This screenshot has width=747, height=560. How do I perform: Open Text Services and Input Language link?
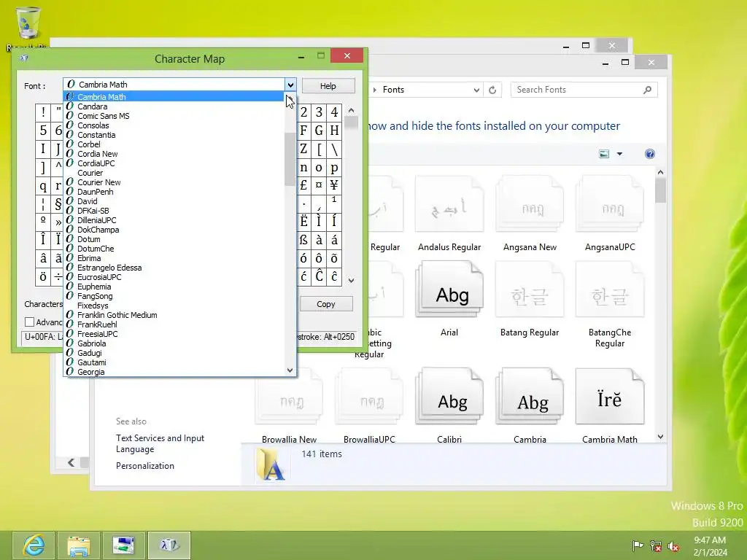160,443
